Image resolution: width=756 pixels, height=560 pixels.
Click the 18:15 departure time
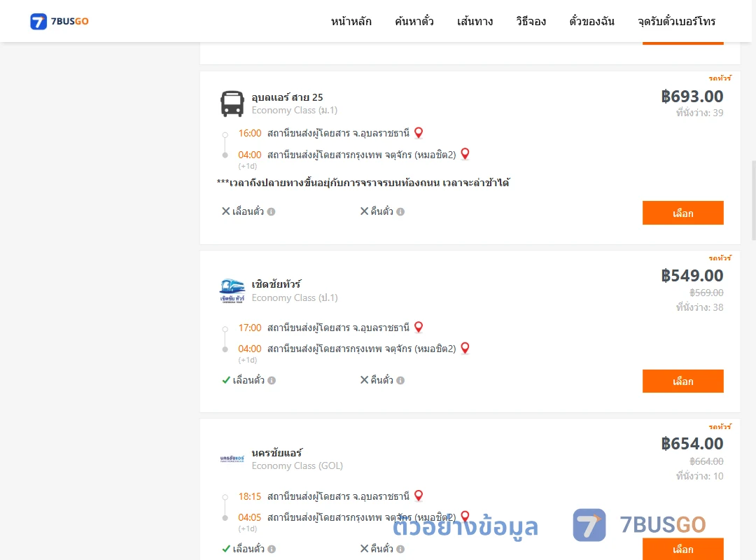(250, 496)
